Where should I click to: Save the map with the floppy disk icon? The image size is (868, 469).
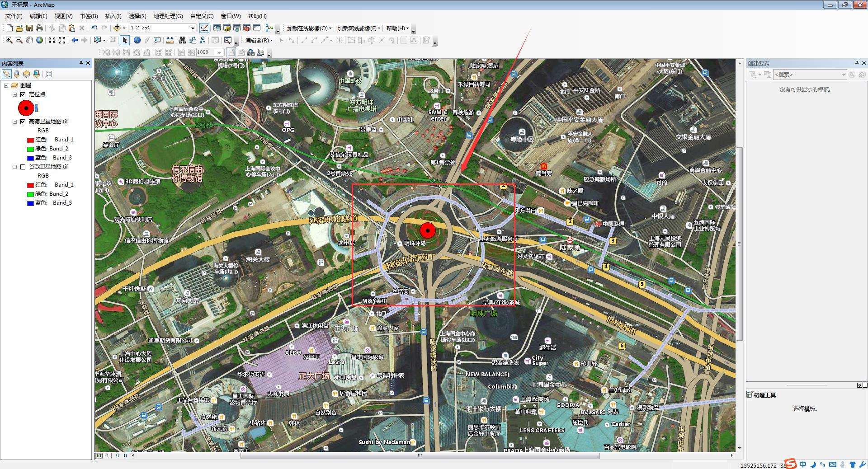coord(29,28)
